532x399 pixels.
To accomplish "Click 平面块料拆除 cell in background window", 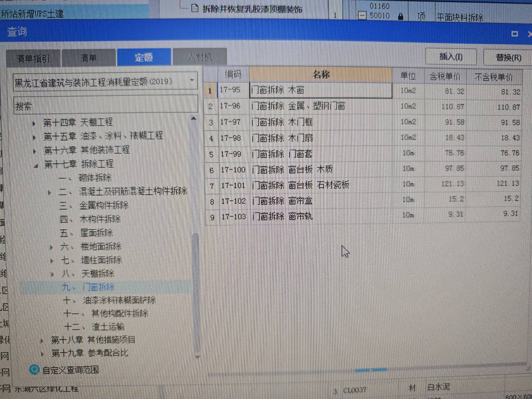I will pos(459,17).
